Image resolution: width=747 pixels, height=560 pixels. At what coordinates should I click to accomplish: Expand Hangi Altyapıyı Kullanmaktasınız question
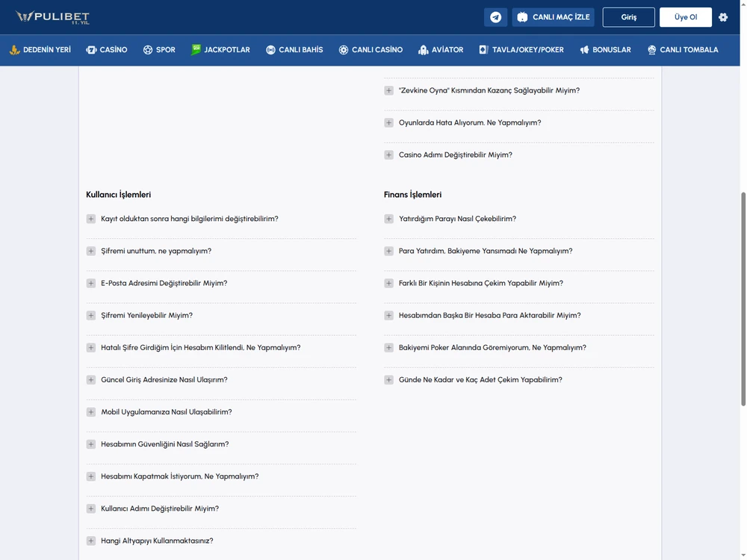click(x=91, y=541)
